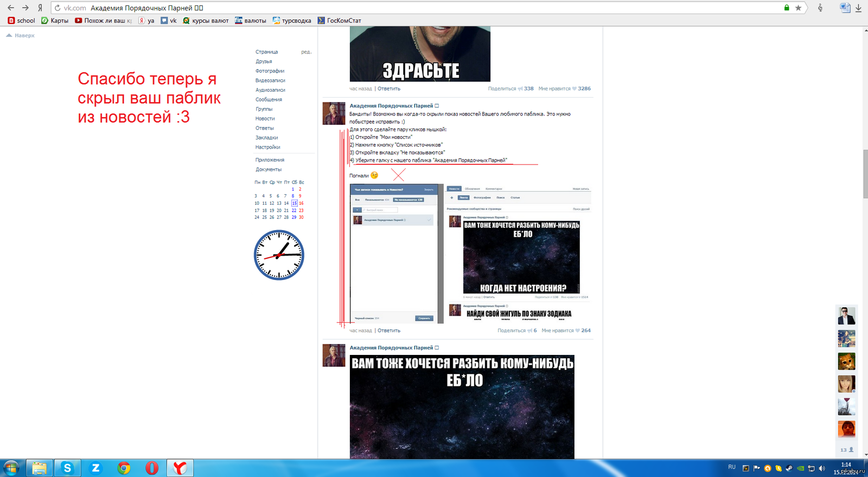Image resolution: width=868 pixels, height=477 pixels.
Task: Click the address bar URL field
Action: 380,8
